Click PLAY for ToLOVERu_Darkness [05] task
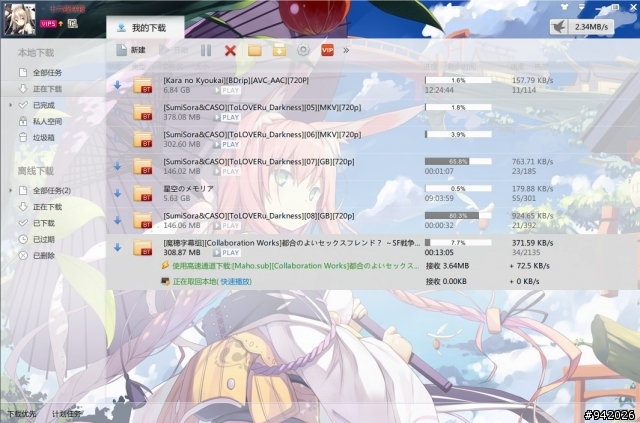This screenshot has width=640, height=423. click(x=227, y=117)
